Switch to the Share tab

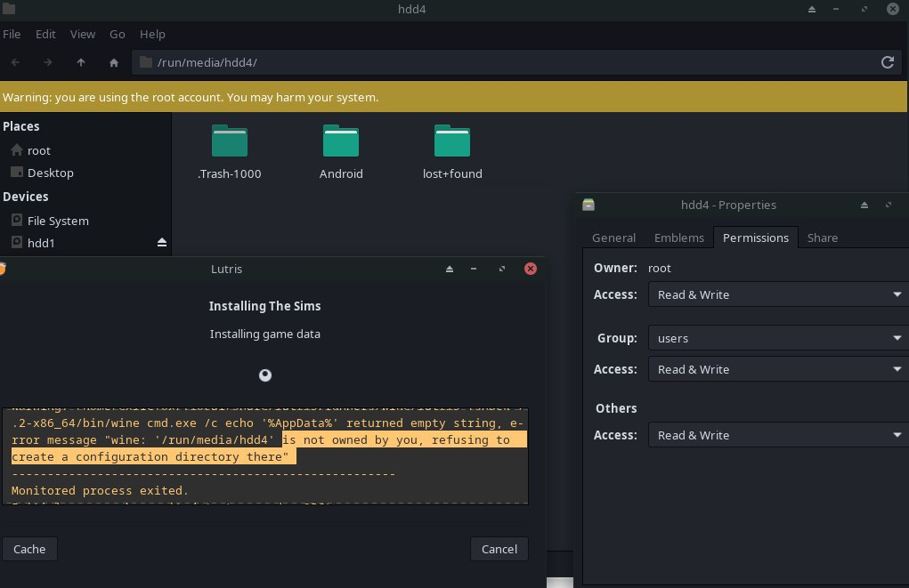[822, 238]
